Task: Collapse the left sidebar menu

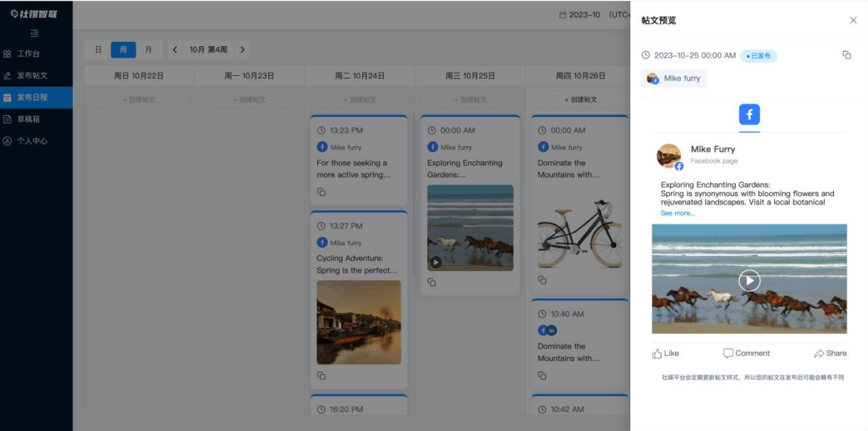Action: click(35, 33)
